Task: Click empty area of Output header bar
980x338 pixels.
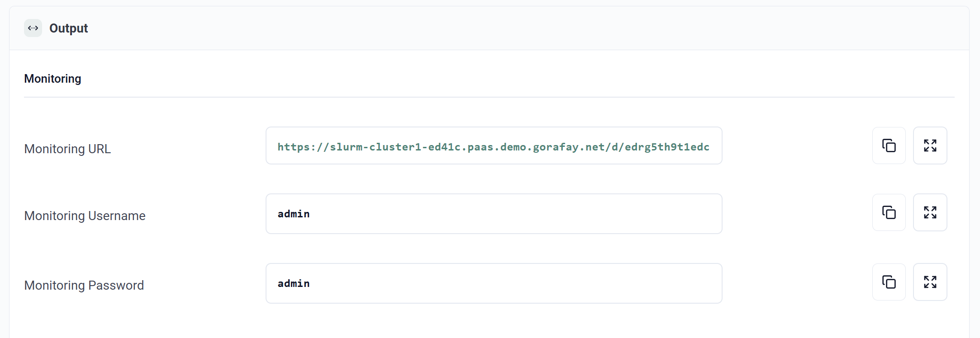Action: click(498, 28)
